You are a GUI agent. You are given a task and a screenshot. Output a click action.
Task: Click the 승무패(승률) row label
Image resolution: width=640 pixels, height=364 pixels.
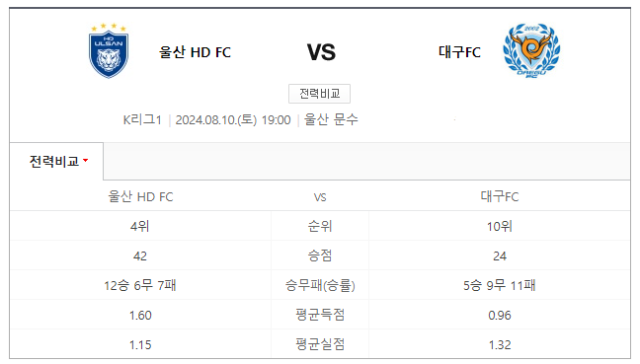coord(320,285)
